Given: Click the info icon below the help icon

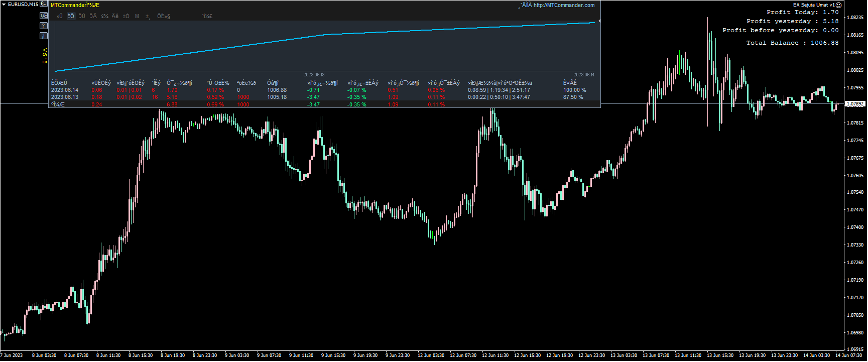Looking at the screenshot, I should coord(44,36).
